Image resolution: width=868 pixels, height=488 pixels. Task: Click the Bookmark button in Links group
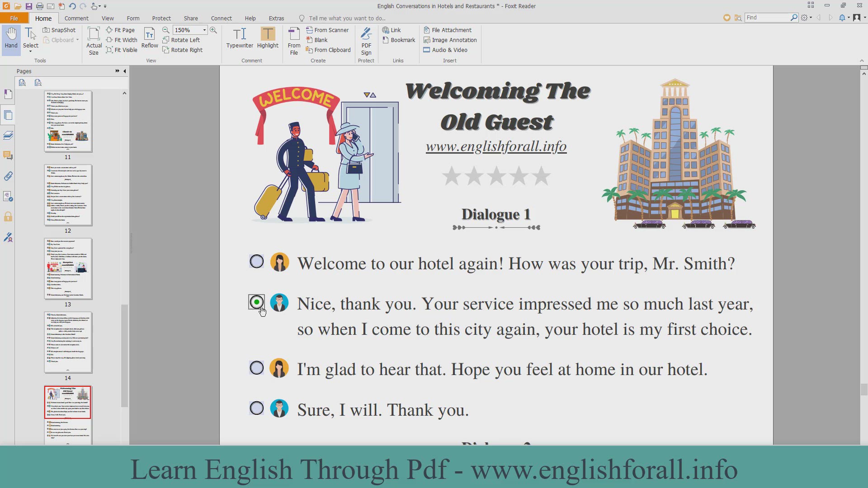pos(398,40)
